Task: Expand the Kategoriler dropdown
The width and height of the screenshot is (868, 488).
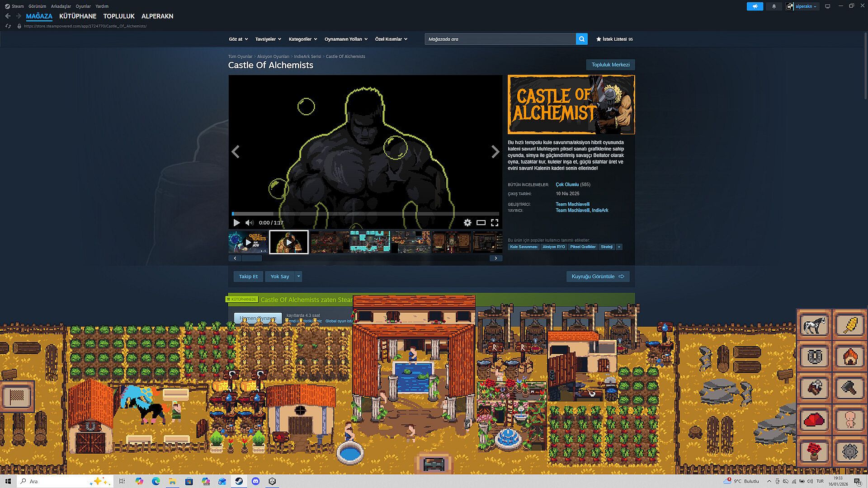Action: tap(303, 39)
